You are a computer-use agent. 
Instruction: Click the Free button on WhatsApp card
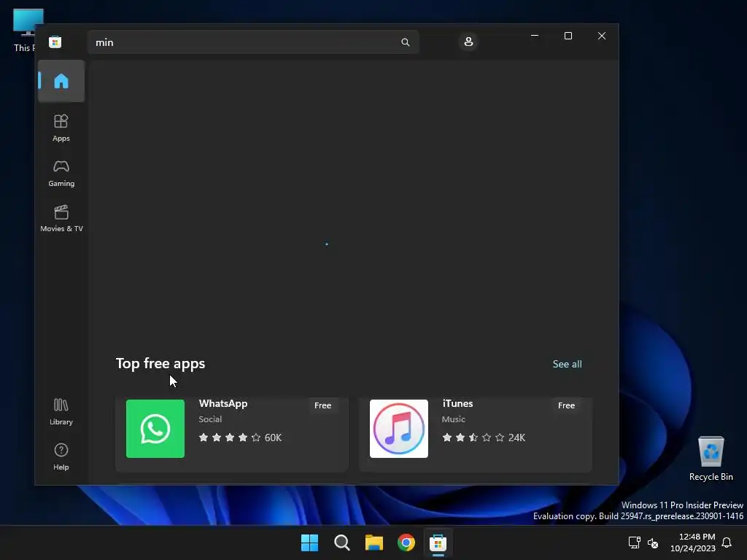tap(322, 405)
